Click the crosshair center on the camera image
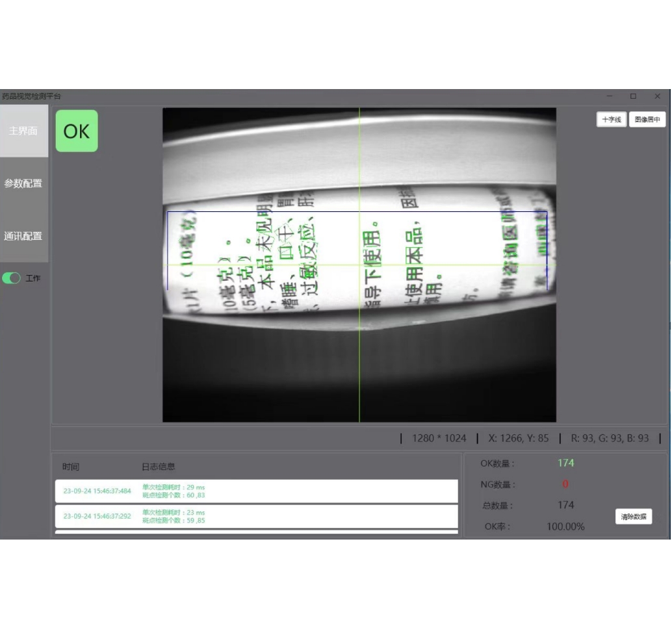 click(x=359, y=265)
